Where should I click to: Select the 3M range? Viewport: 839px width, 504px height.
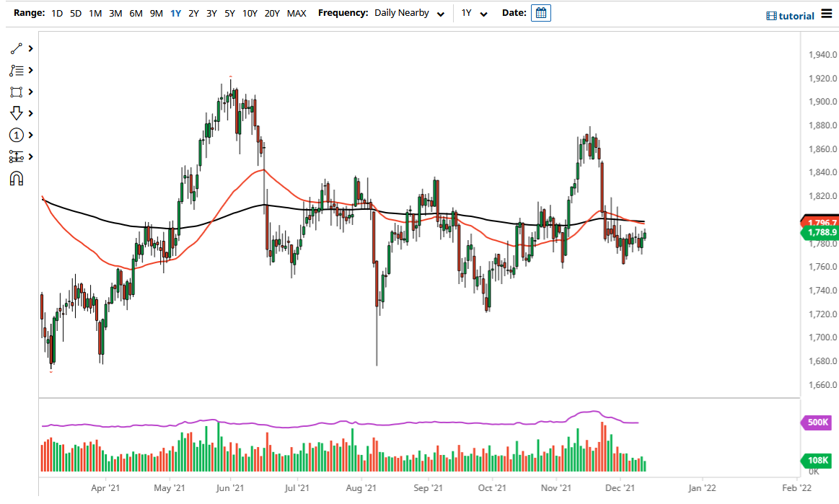click(115, 14)
